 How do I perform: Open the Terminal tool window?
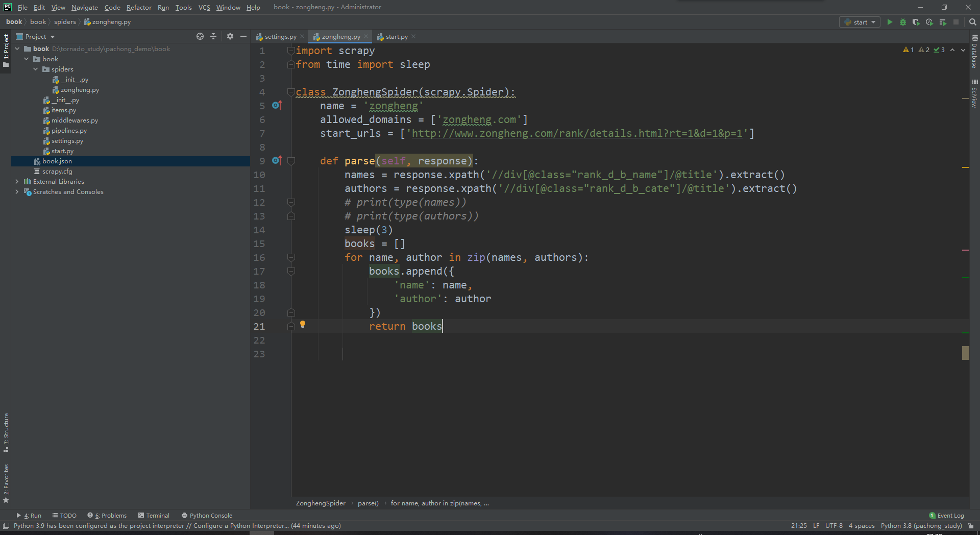click(x=154, y=516)
